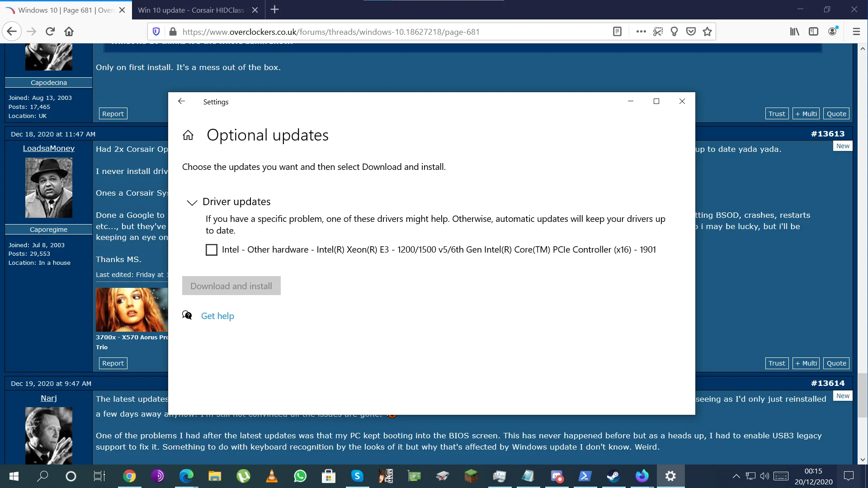Click the Get help link
This screenshot has width=868, height=488.
click(217, 316)
